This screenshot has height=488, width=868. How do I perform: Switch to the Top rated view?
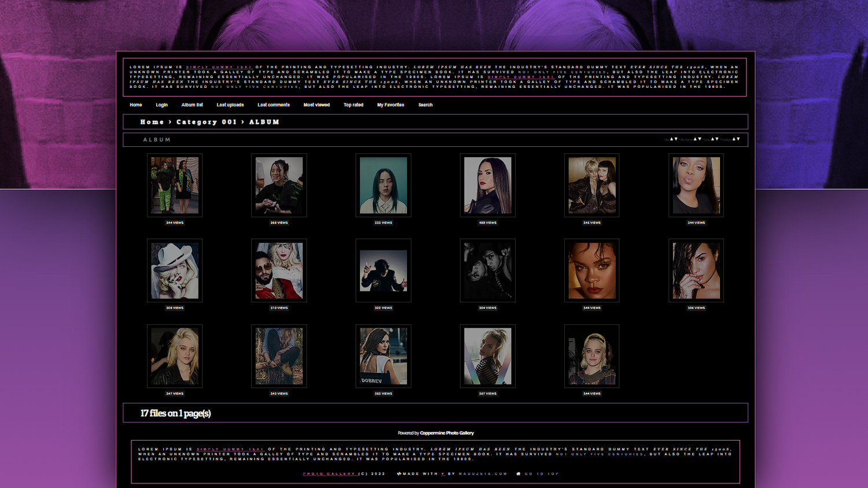353,105
